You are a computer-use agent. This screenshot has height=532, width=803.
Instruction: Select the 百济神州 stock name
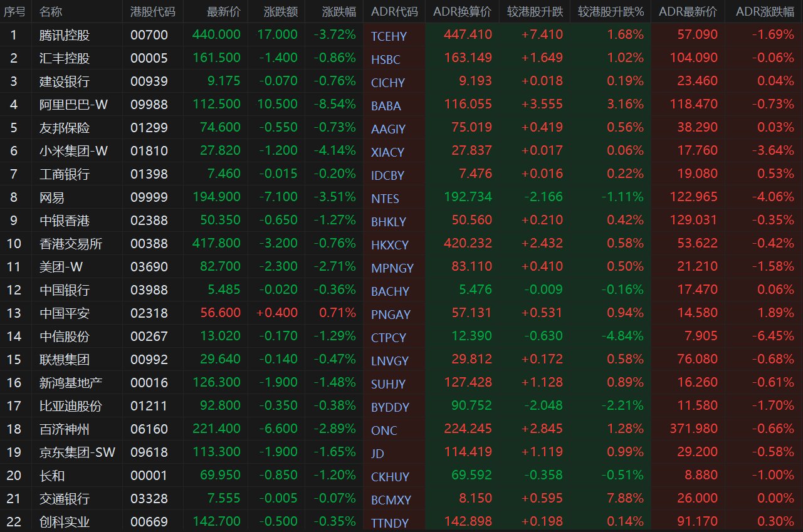64,429
